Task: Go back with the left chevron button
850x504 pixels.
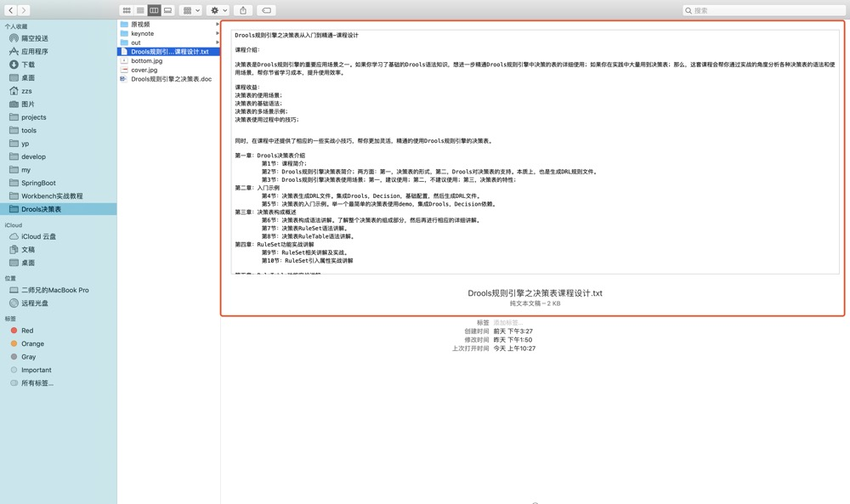Action: click(x=10, y=10)
